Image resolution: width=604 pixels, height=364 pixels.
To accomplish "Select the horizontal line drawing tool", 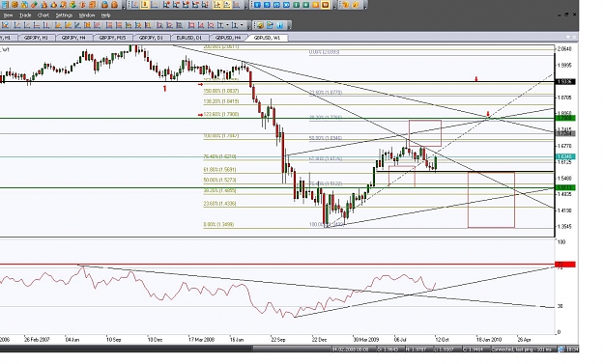I will coord(37,25).
